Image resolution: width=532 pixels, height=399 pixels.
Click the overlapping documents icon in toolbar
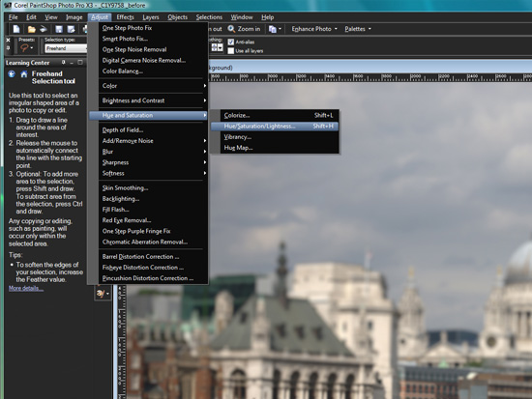click(x=272, y=29)
